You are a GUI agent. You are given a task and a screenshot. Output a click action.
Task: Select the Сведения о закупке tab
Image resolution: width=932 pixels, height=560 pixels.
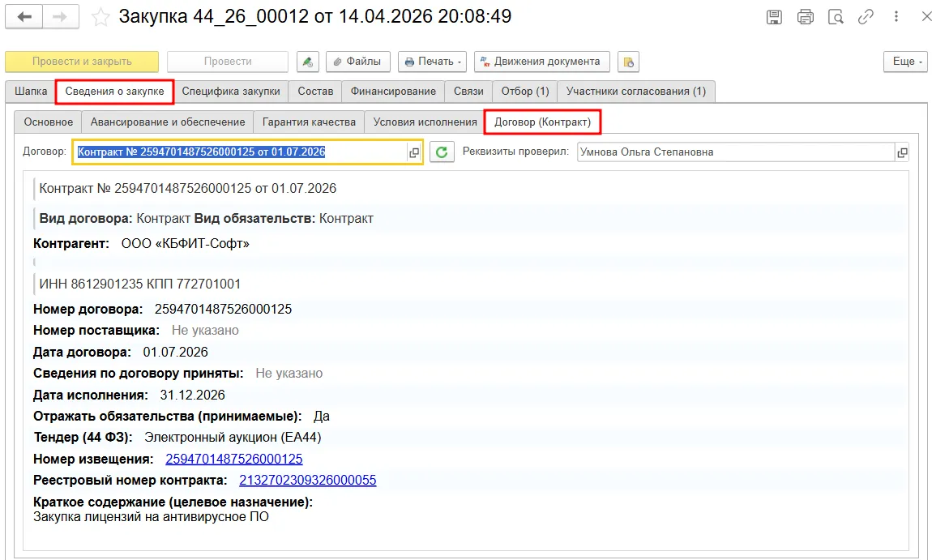[x=115, y=92]
